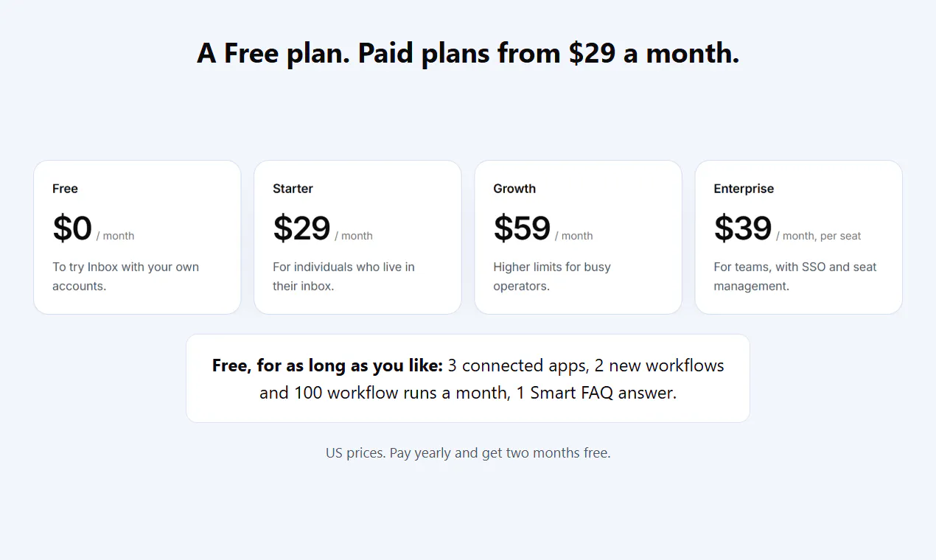
Task: Click the 'Free, for as long as you like' box
Action: (x=468, y=379)
